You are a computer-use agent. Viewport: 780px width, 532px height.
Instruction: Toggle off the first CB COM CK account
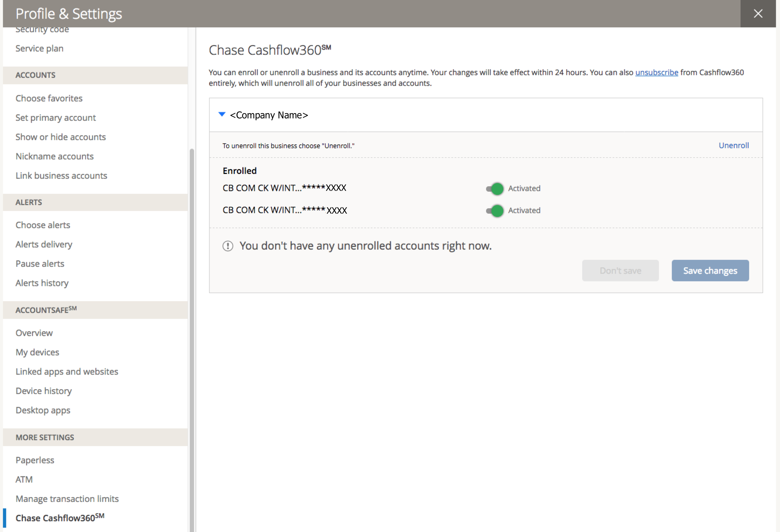click(x=495, y=189)
